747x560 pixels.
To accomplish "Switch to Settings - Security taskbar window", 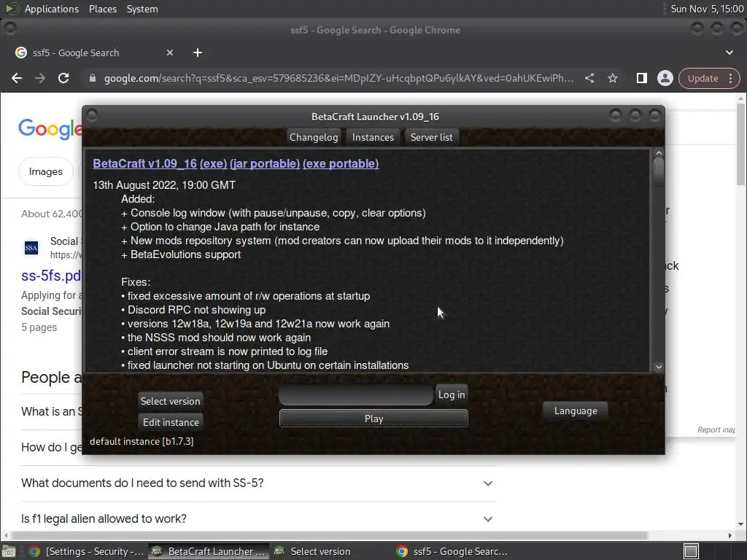I will pos(86,551).
